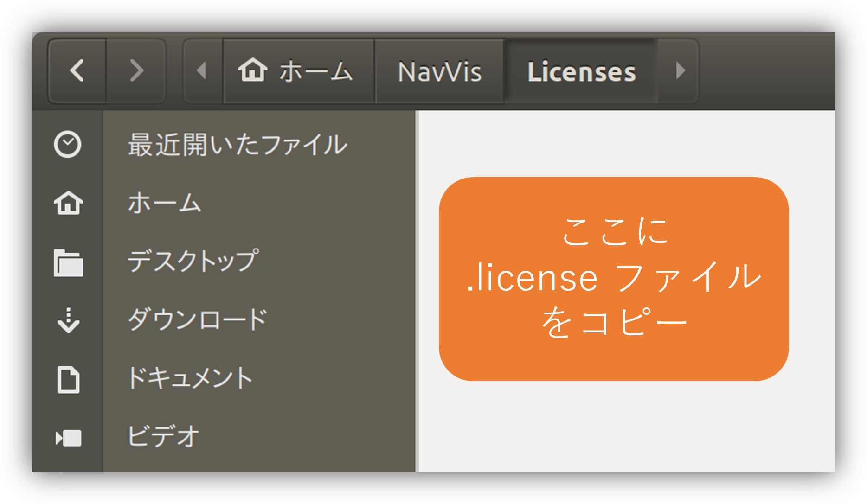
Task: Click the download arrow icon in the sidebar
Action: point(68,320)
